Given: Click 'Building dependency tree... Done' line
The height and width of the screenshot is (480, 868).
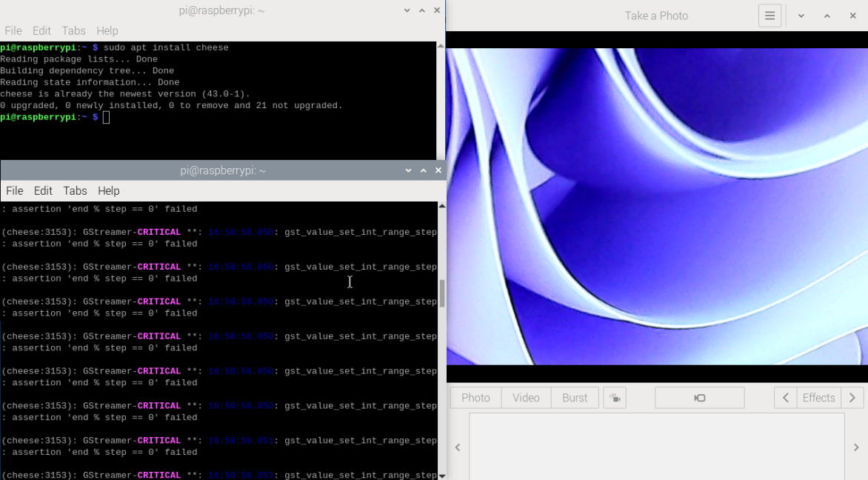Looking at the screenshot, I should point(87,71).
